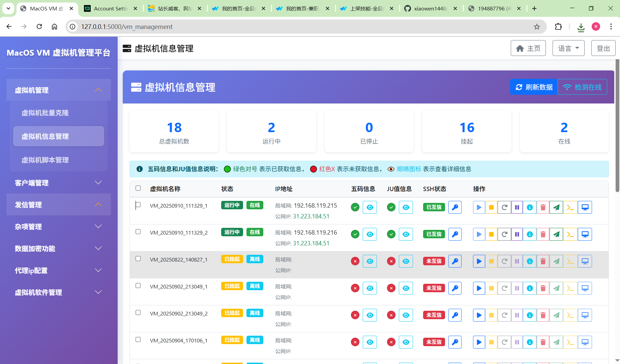This screenshot has width=620, height=364.
Task: Click SSH key icon for VM_20250902_213049_1
Action: click(455, 288)
